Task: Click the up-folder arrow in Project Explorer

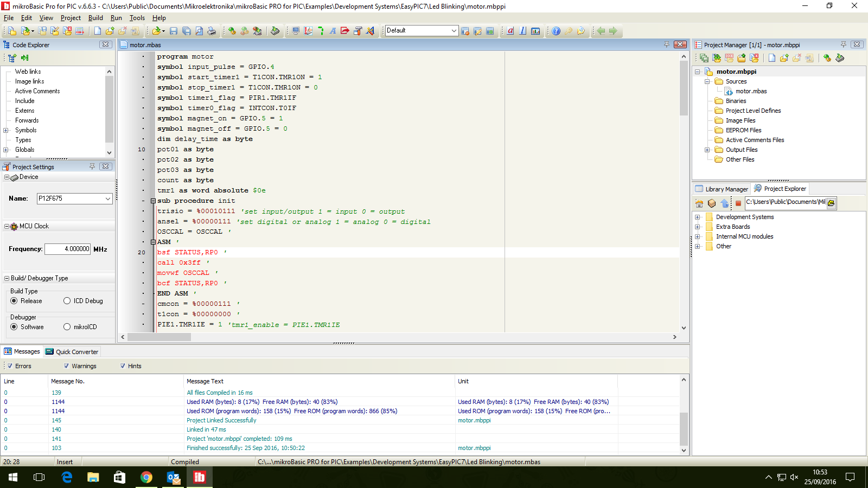Action: (725, 203)
